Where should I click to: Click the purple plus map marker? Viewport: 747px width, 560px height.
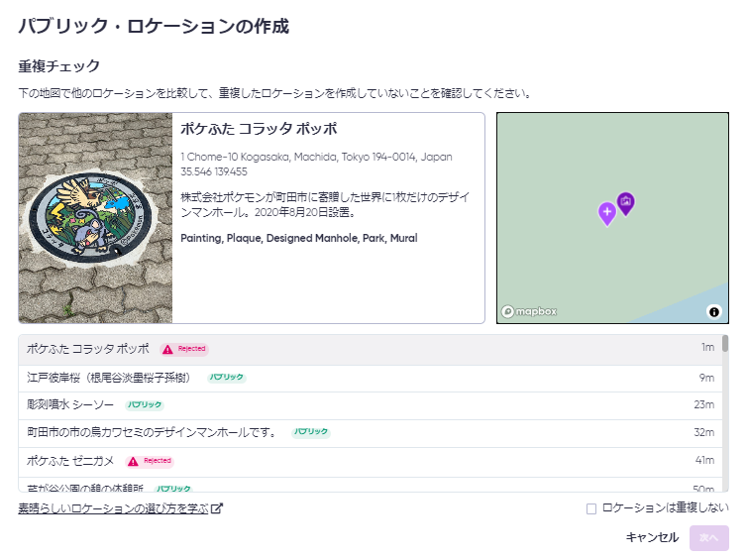pyautogui.click(x=607, y=212)
